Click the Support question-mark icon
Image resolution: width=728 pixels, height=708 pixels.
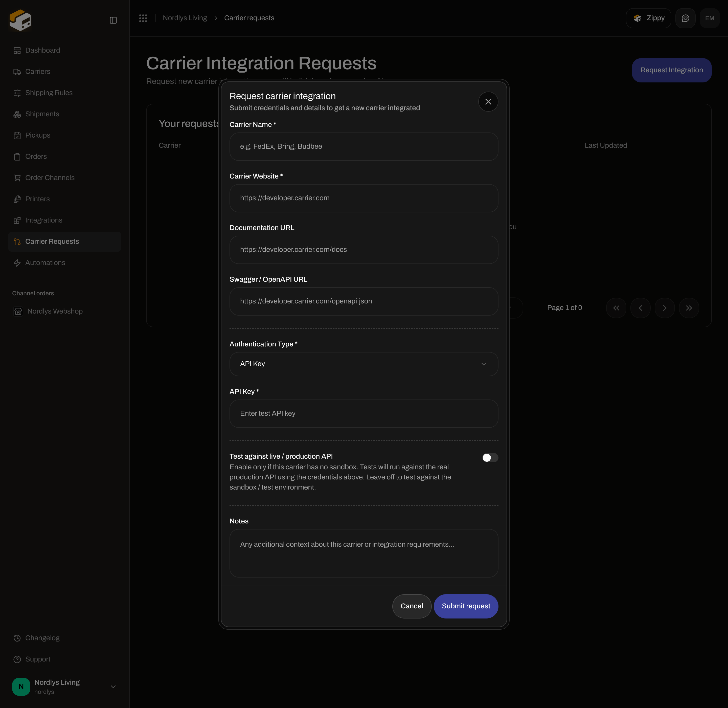17,659
